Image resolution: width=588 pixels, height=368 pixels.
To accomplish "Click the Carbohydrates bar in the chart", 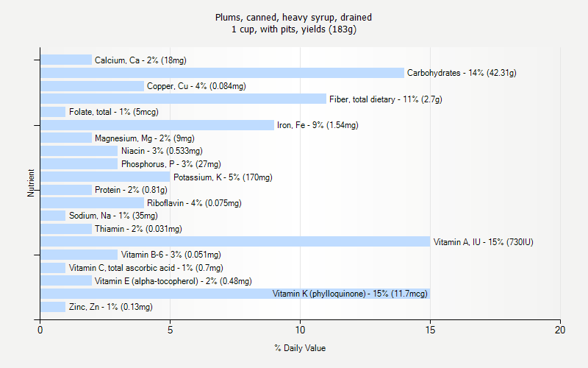I will [223, 73].
